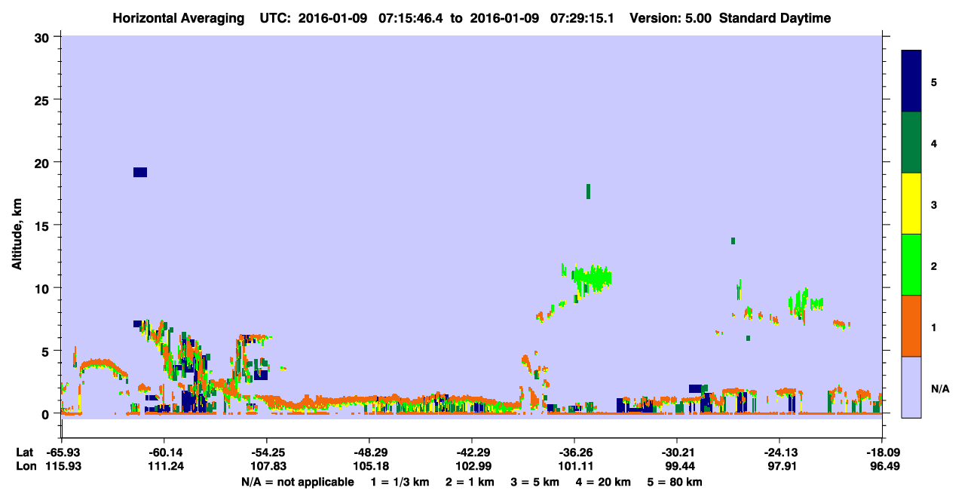Click the y-axis tick label 25
Screen dimensions: 980x503
click(43, 100)
